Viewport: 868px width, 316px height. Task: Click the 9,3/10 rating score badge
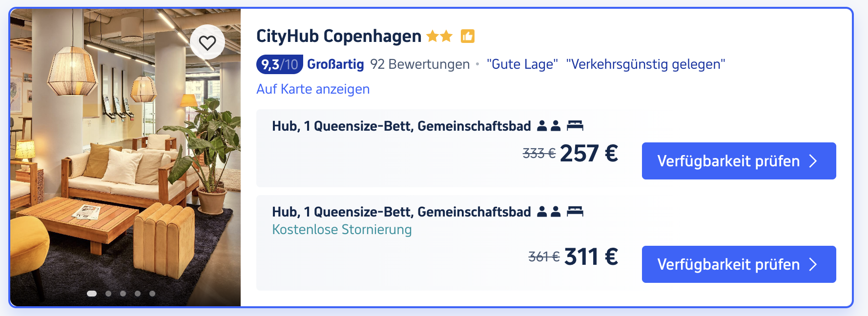pos(279,64)
